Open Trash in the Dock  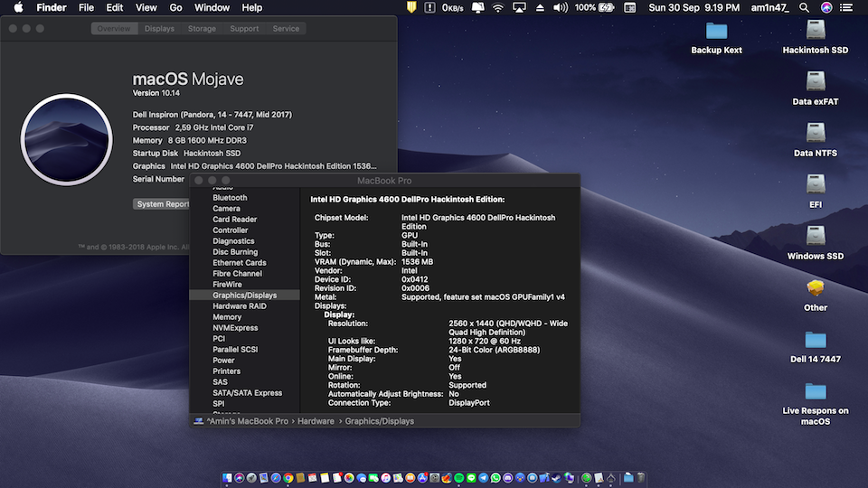click(640, 477)
